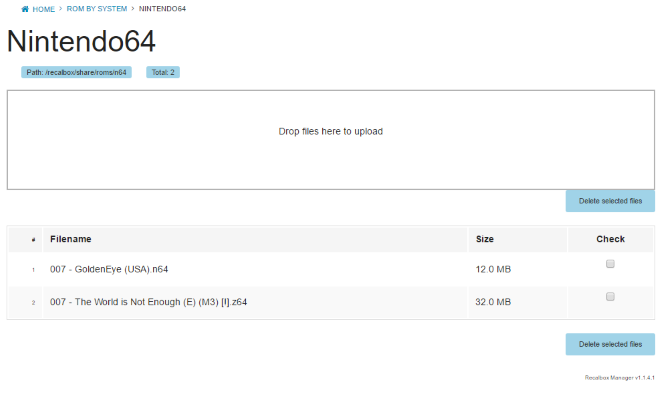
Task: Go to ROM BY SYSTEM breadcrumb
Action: (97, 9)
